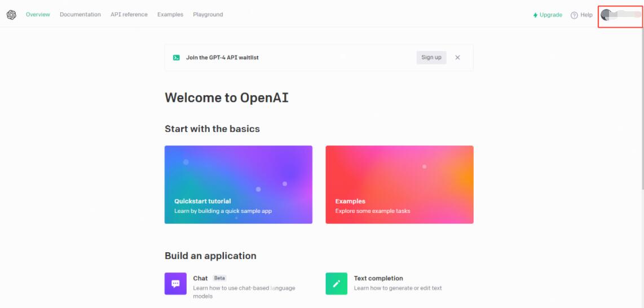644x308 pixels.
Task: Click the purple Chat speech bubble icon
Action: 175,284
